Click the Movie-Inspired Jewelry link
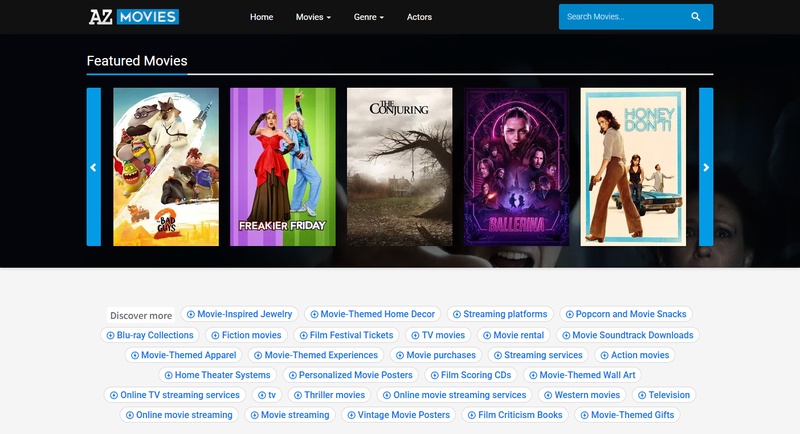The height and width of the screenshot is (434, 800). [240, 314]
